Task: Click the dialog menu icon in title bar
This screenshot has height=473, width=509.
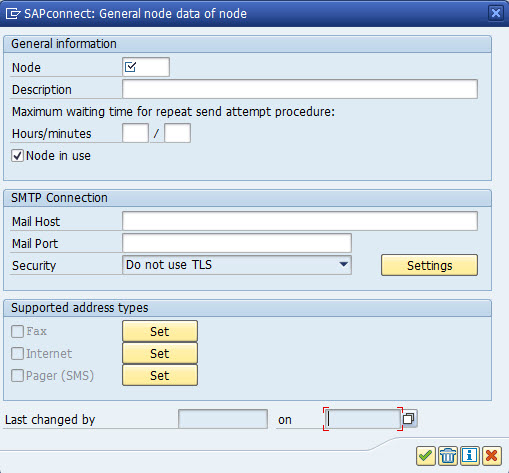Action: [13, 14]
